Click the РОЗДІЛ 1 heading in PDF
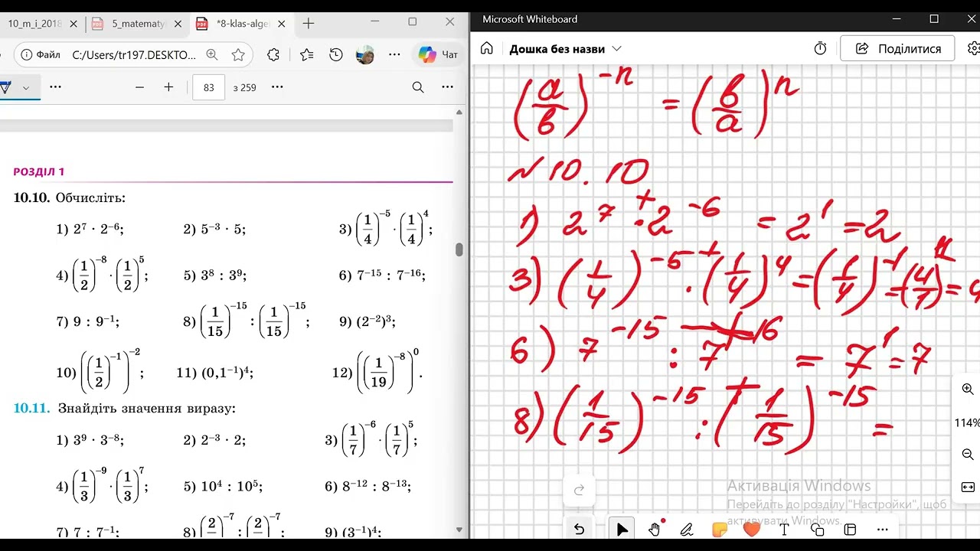The height and width of the screenshot is (551, 980). (x=39, y=172)
